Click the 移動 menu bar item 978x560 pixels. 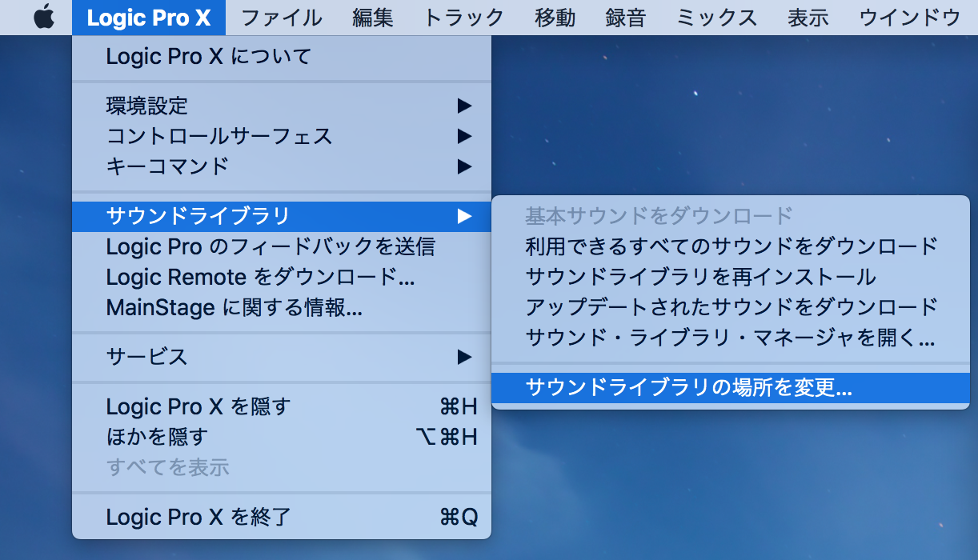(x=555, y=18)
